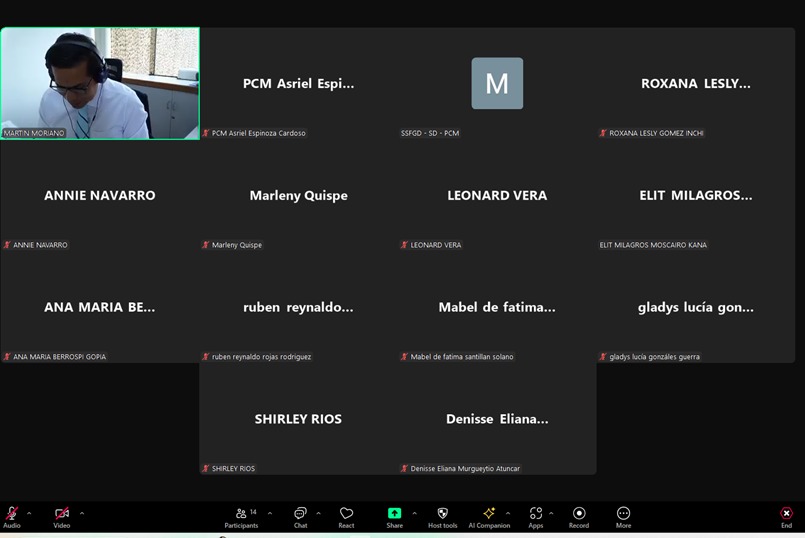Select the SHIRLEY RIOS participant tile
The height and width of the screenshot is (538, 805).
[x=298, y=419]
